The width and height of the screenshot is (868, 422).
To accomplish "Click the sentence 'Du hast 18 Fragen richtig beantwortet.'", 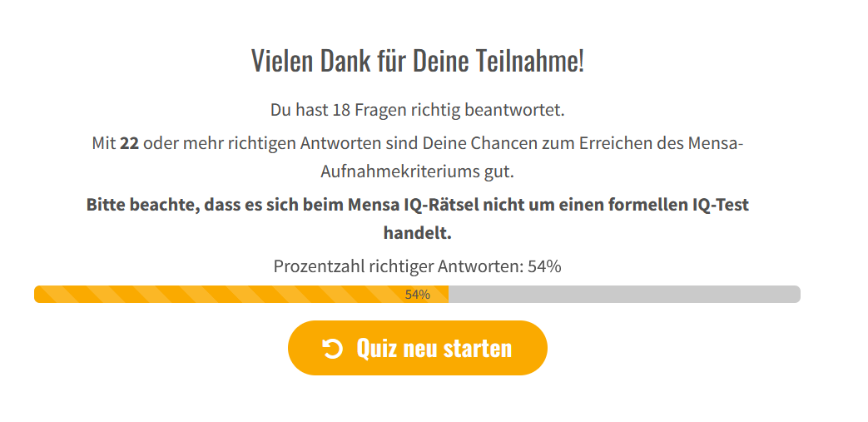I will tap(418, 110).
